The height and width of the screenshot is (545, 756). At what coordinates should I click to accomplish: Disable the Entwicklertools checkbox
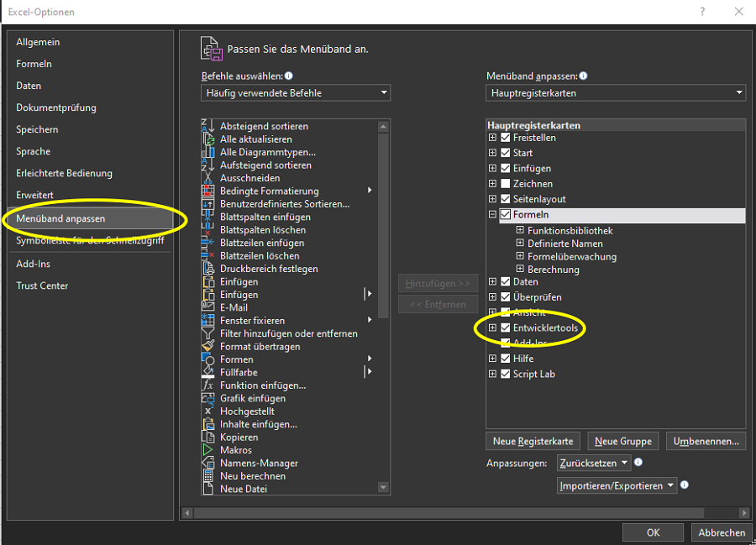coord(506,328)
